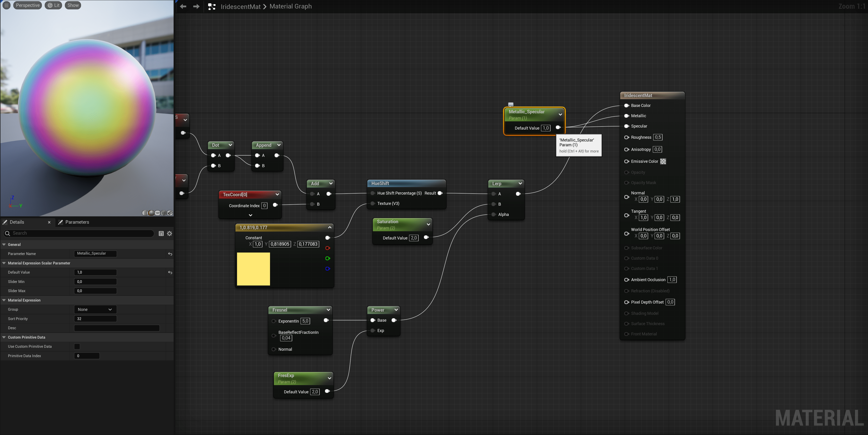This screenshot has height=435, width=868.
Task: Click the Perspective viewport button
Action: point(28,5)
